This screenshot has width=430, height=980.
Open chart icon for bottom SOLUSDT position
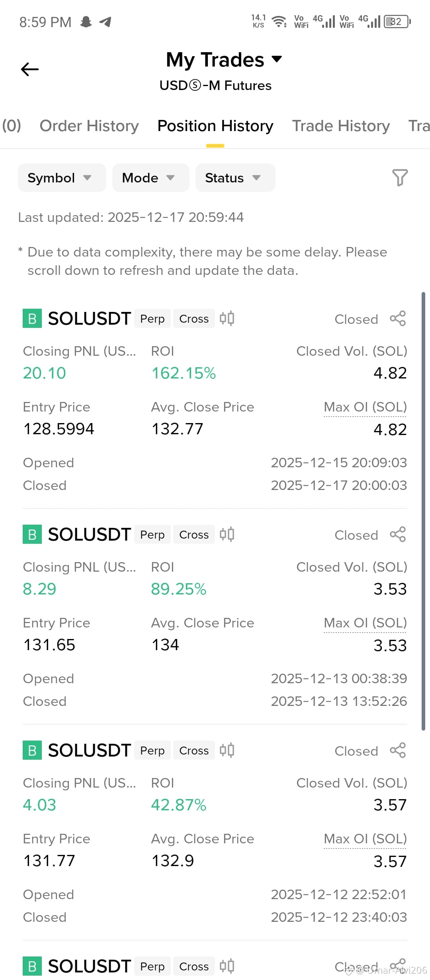tap(227, 966)
